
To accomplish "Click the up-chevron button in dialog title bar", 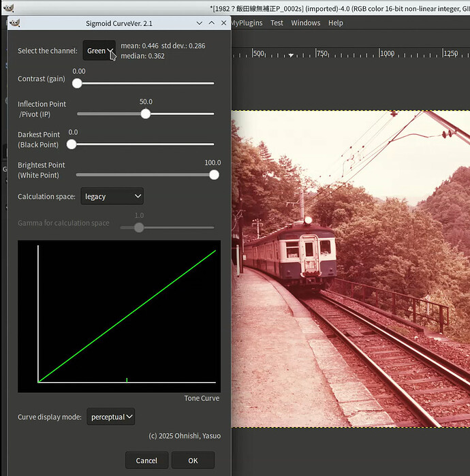I will tap(210, 22).
